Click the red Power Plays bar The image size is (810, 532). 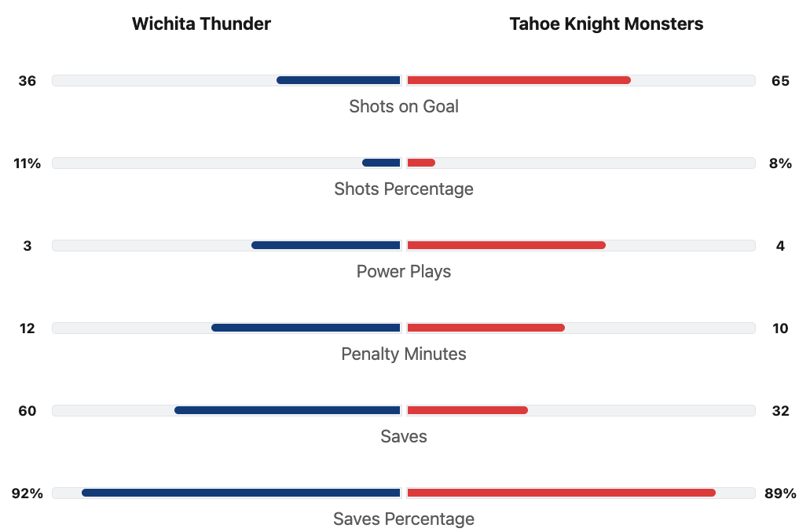(x=506, y=245)
